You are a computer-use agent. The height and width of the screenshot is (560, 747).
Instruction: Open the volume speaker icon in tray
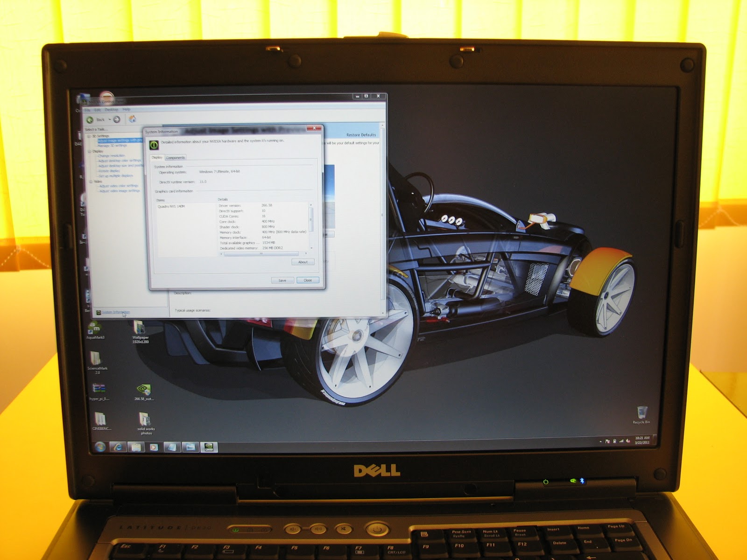tap(628, 441)
